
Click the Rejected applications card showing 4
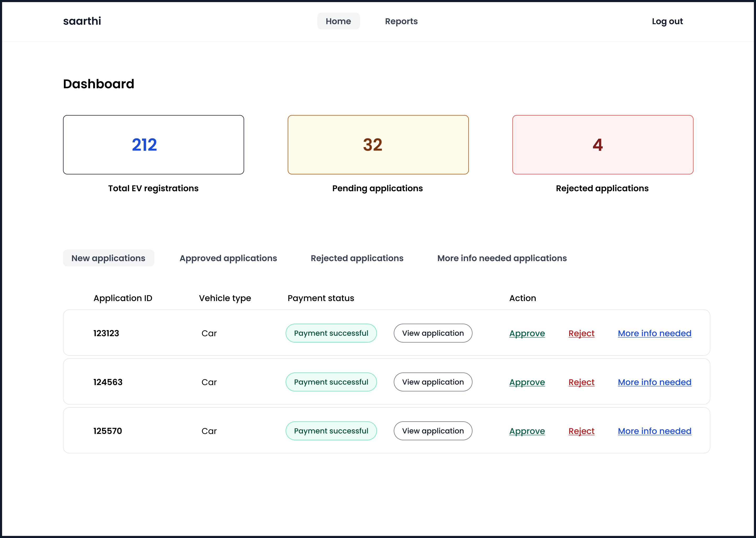602,145
